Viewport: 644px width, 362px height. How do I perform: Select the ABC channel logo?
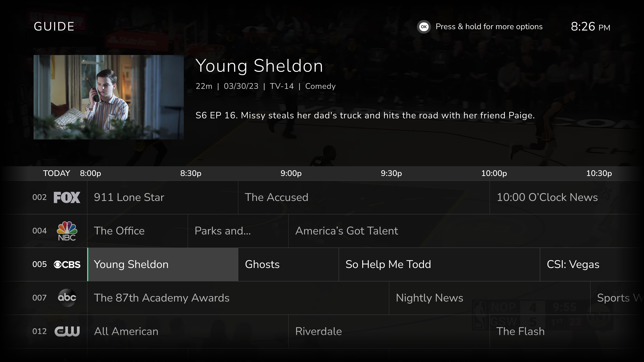pyautogui.click(x=67, y=298)
